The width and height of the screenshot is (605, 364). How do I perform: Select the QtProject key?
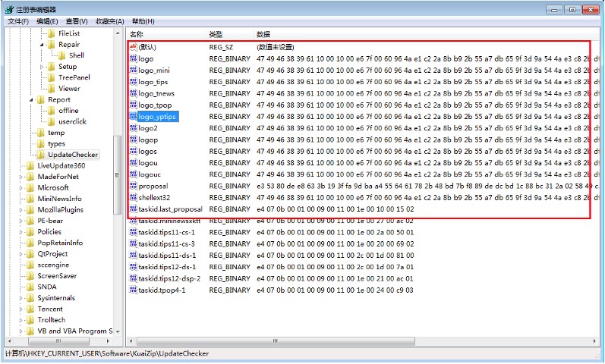tap(52, 254)
